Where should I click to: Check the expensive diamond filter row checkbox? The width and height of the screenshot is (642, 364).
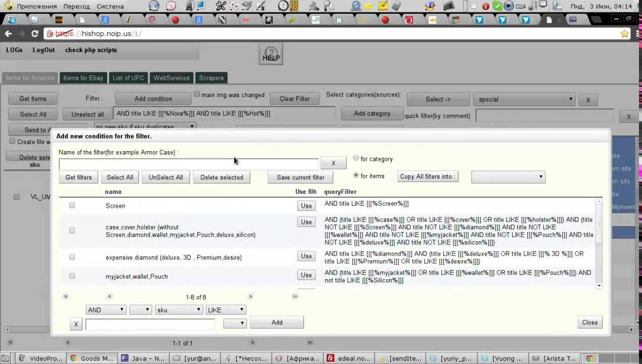[x=72, y=257]
